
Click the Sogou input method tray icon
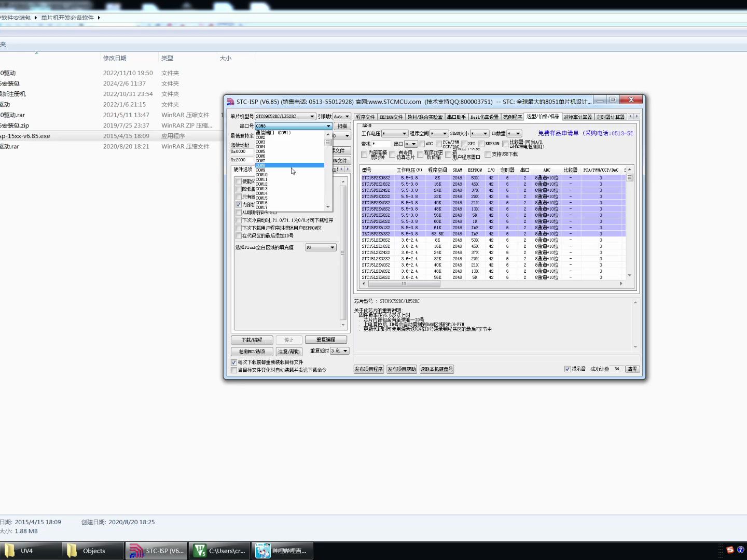tap(730, 550)
